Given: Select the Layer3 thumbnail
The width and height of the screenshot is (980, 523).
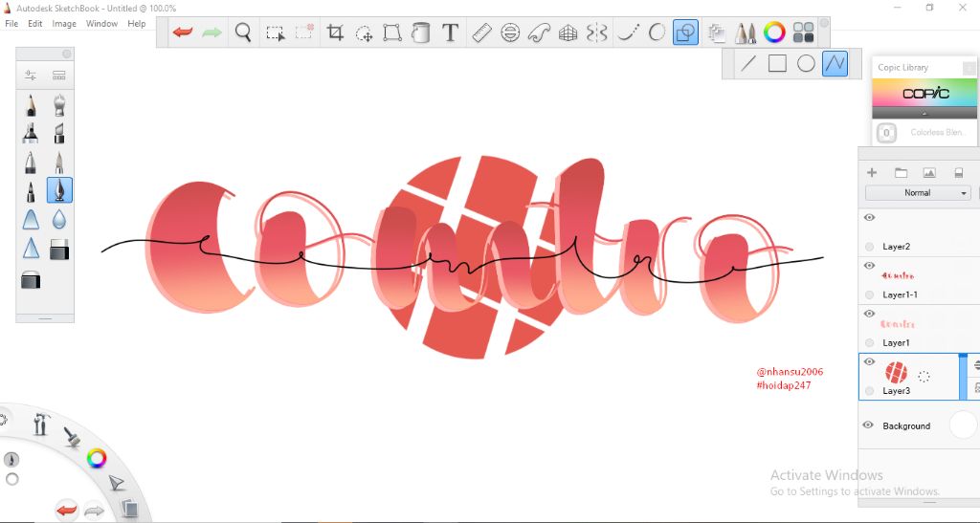Looking at the screenshot, I should (x=896, y=373).
